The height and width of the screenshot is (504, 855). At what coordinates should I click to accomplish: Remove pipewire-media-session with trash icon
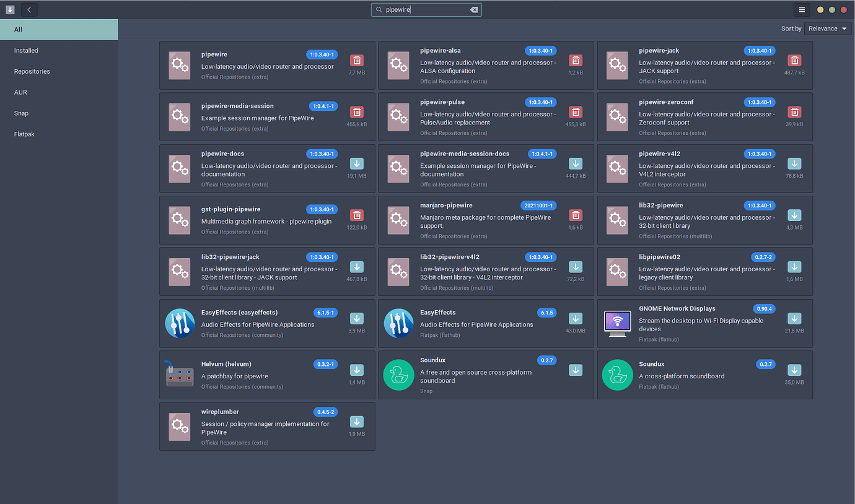357,111
